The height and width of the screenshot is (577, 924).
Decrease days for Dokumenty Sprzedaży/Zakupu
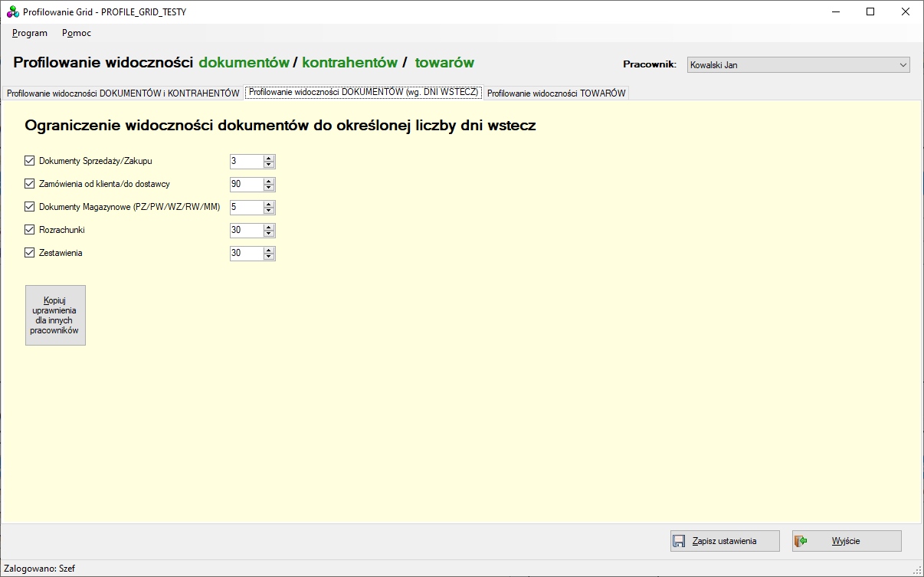(x=268, y=165)
